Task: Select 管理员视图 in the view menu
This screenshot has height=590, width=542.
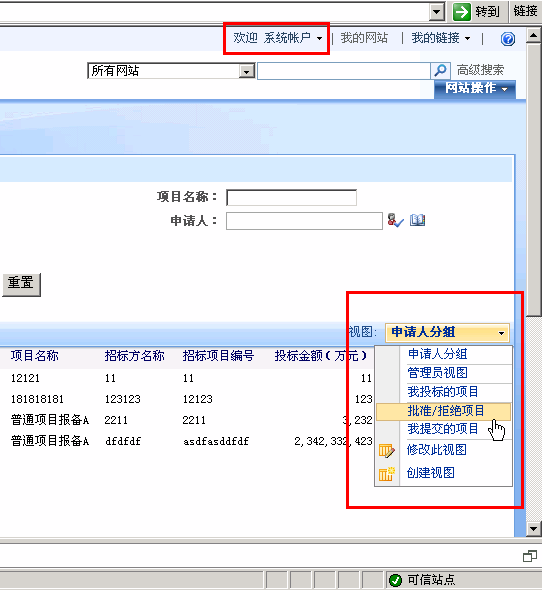Action: click(444, 373)
